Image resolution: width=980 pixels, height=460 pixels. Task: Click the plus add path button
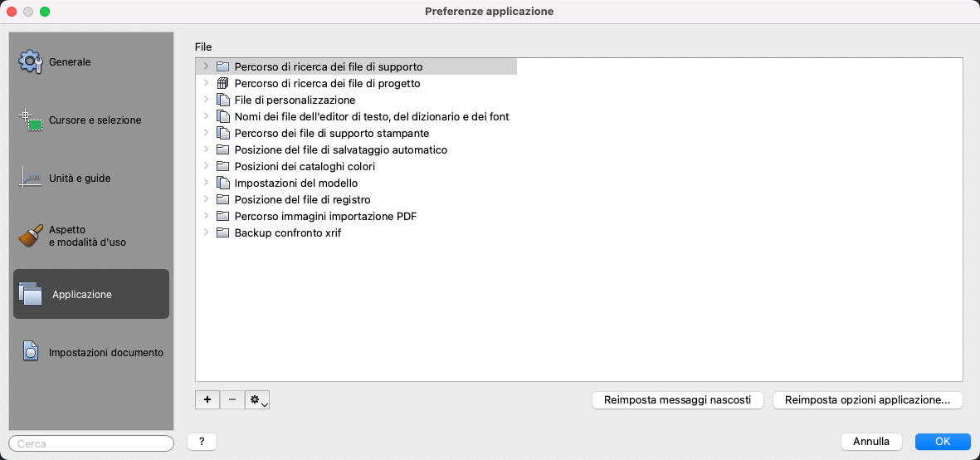pos(207,400)
